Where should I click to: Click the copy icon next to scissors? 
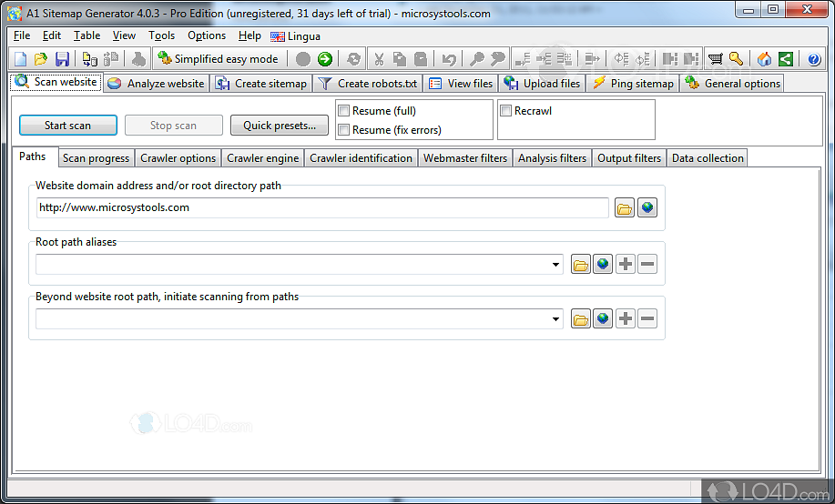[400, 59]
